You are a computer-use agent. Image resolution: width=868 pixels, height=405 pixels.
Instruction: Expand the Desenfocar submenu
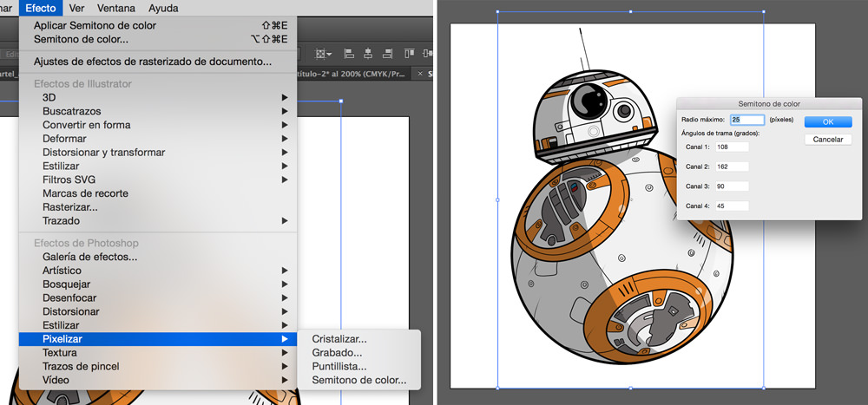pyautogui.click(x=158, y=297)
